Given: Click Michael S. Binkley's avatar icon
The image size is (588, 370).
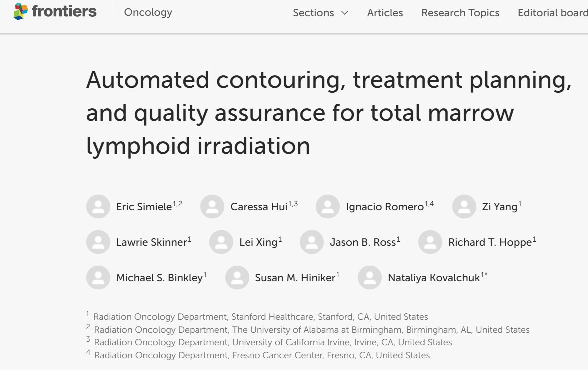Looking at the screenshot, I should (98, 277).
